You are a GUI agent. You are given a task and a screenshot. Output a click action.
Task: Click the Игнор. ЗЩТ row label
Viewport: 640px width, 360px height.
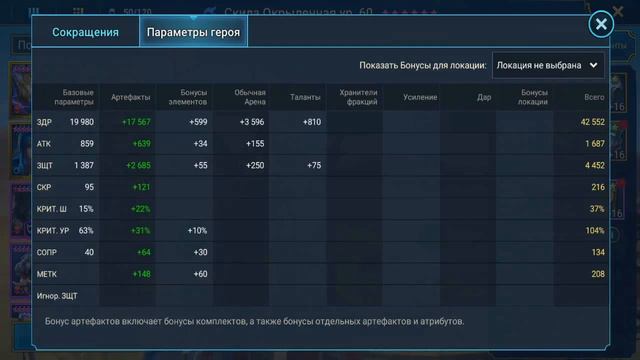pos(57,296)
